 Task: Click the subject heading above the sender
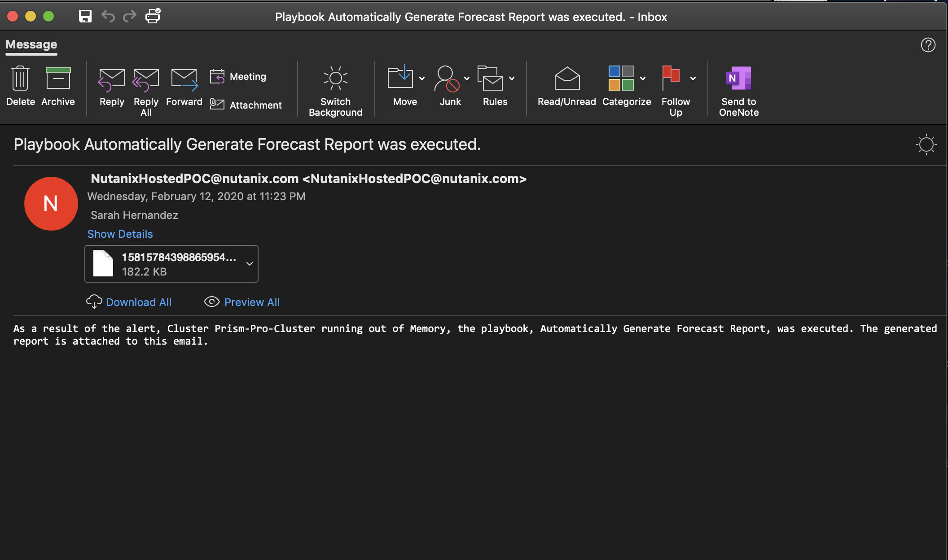[247, 144]
